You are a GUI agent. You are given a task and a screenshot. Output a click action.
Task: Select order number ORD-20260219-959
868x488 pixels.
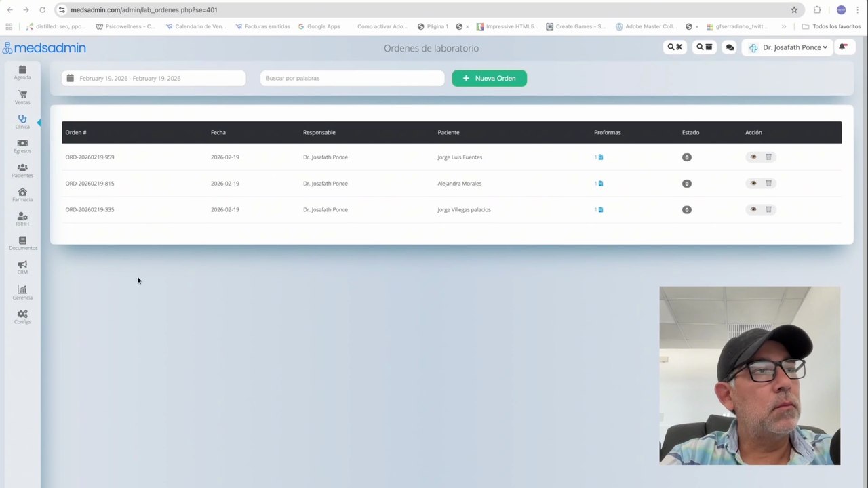click(x=90, y=157)
